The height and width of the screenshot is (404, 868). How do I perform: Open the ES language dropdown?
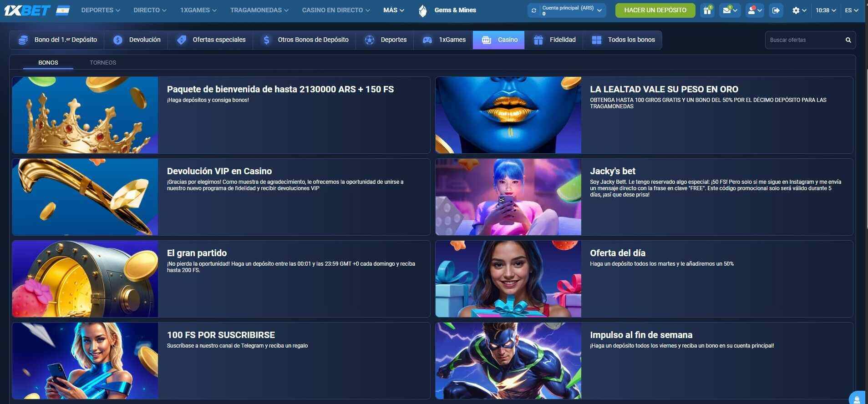point(851,10)
